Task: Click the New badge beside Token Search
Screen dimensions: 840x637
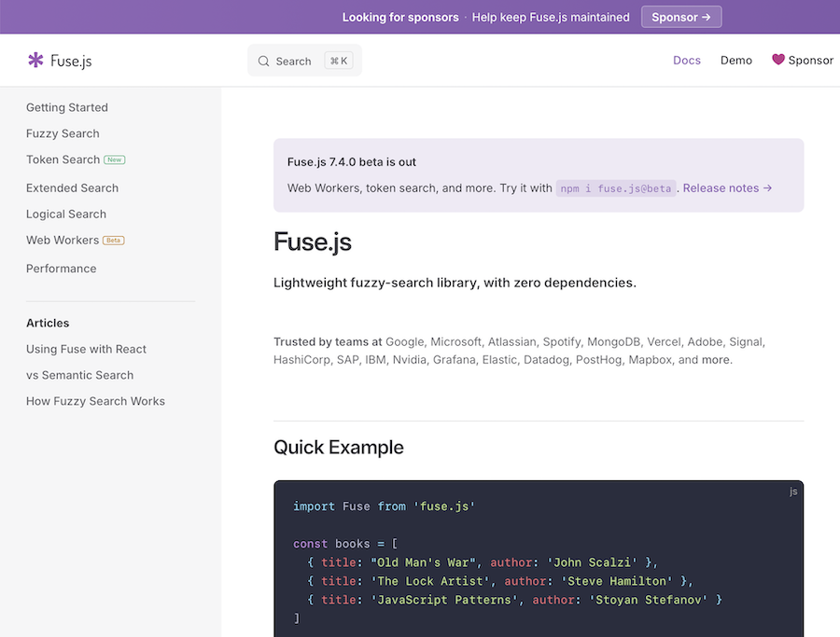Action: [115, 160]
